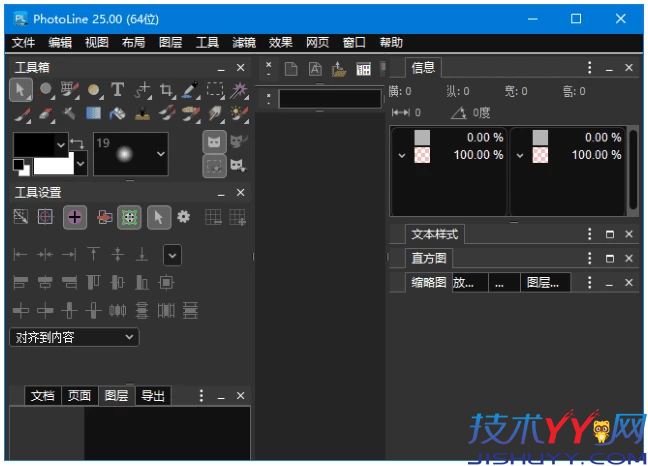This screenshot has width=648, height=466.
Task: Toggle the green transform handles option
Action: tap(129, 217)
